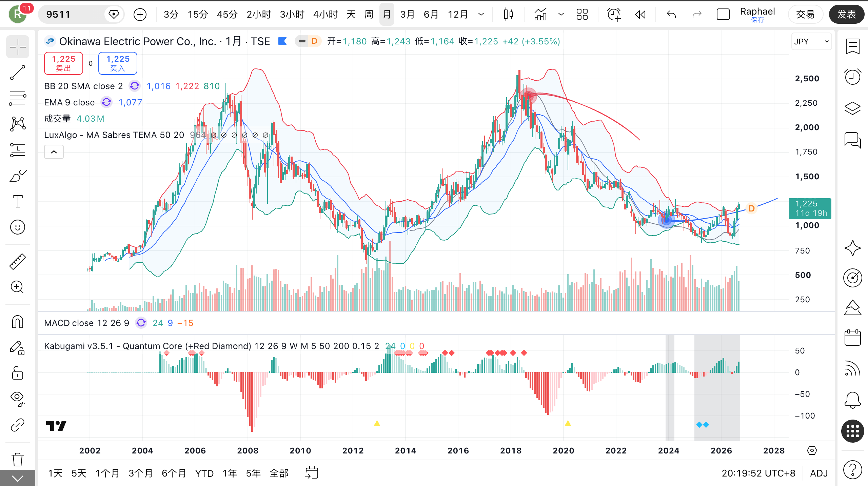Expand the interval dropdown arrow
The height and width of the screenshot is (486, 868).
pos(481,14)
